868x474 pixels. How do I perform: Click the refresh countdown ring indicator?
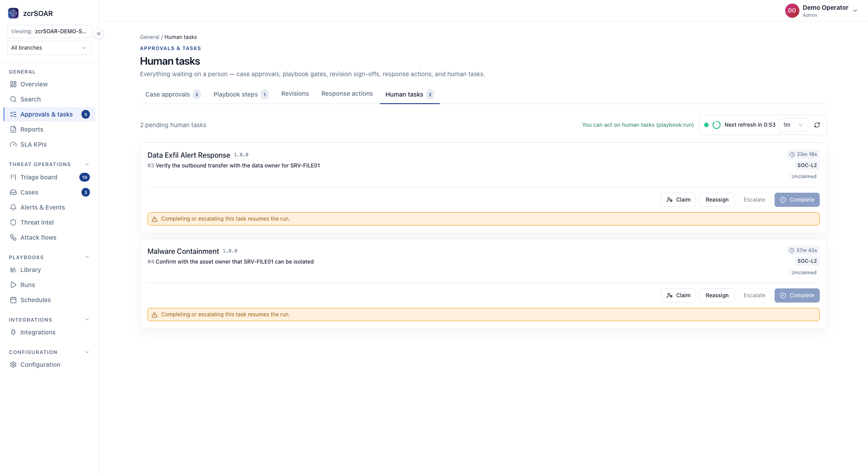(717, 125)
